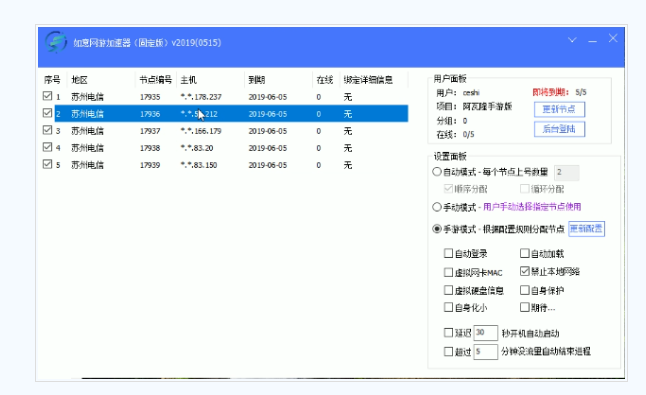646x395 pixels.
Task: Uncheck the checkbox for node row 1
Action: point(47,96)
